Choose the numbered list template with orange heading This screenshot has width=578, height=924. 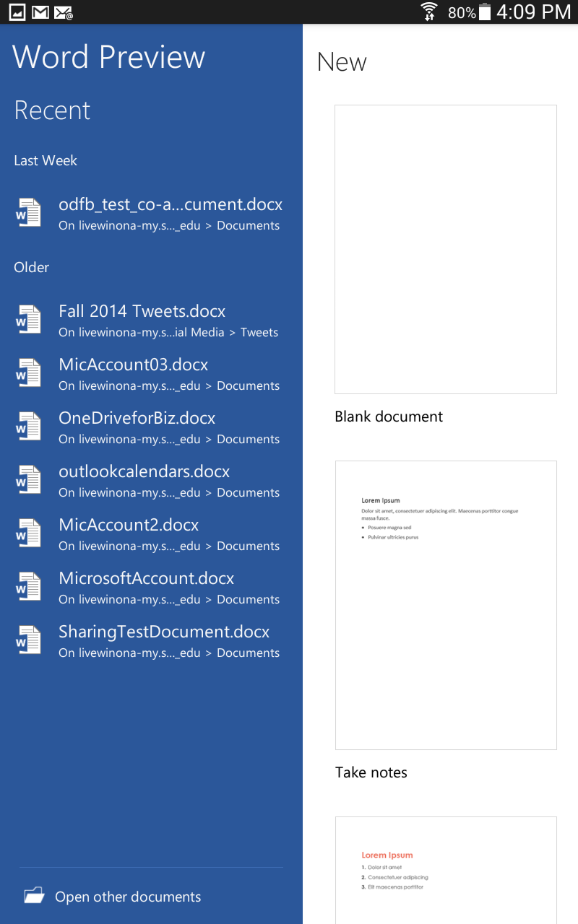point(446,870)
